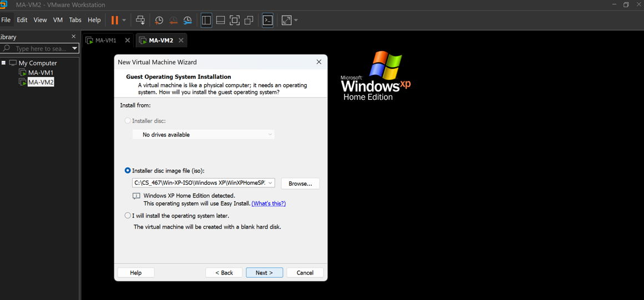
Task: Open the View menu
Action: (x=40, y=20)
